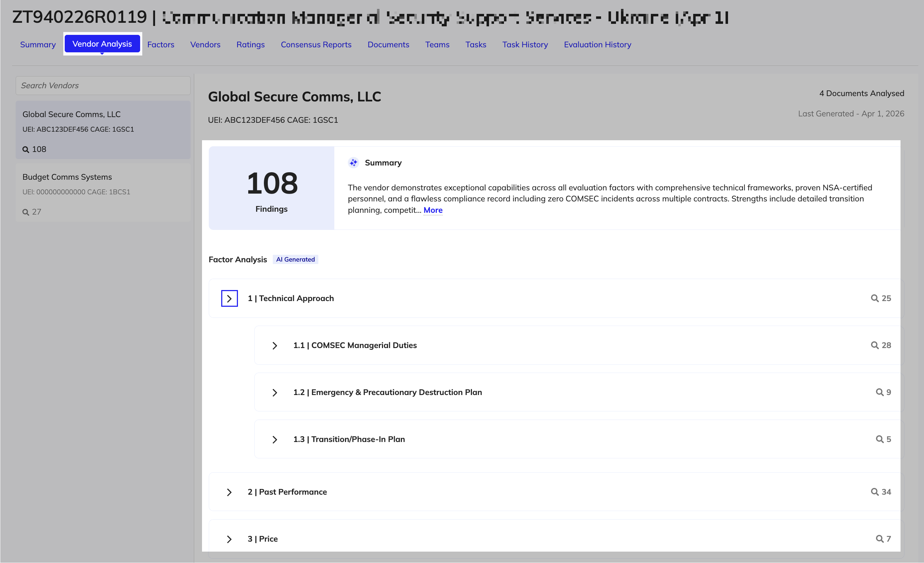Open the Ratings tab
This screenshot has width=924, height=563.
pyautogui.click(x=250, y=44)
